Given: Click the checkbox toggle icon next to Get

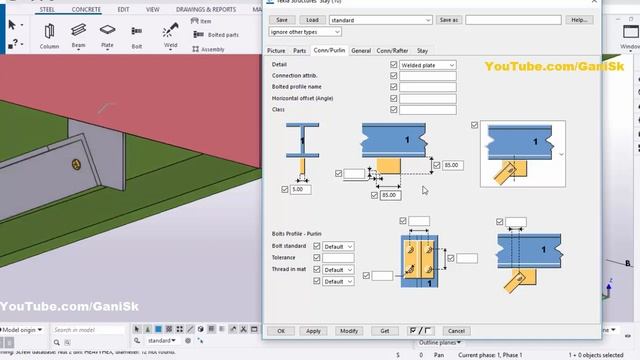Looking at the screenshot, I should click(x=420, y=331).
